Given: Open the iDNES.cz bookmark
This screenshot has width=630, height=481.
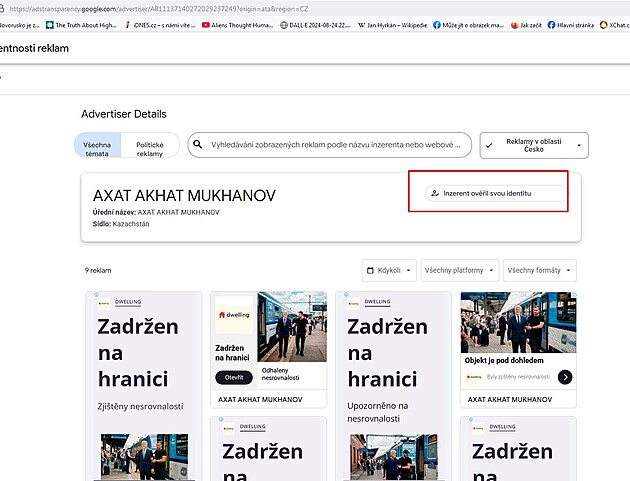Looking at the screenshot, I should (160, 25).
